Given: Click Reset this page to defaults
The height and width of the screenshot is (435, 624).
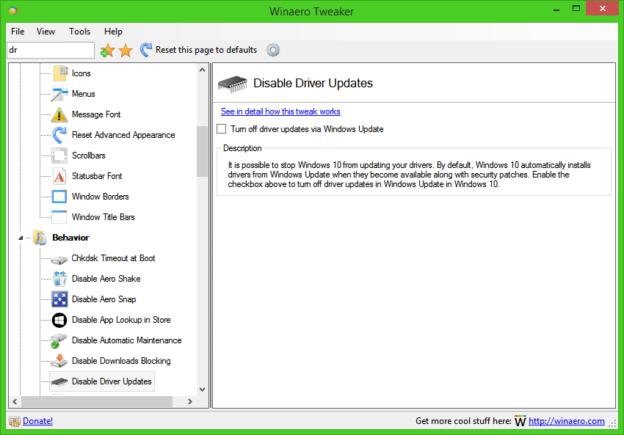Looking at the screenshot, I should [x=205, y=50].
